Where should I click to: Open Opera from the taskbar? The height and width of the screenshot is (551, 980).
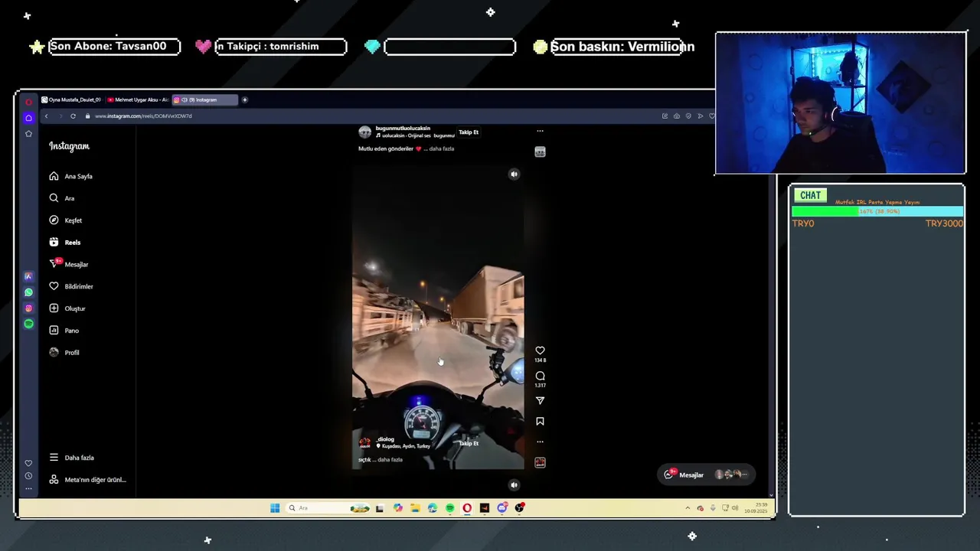467,508
